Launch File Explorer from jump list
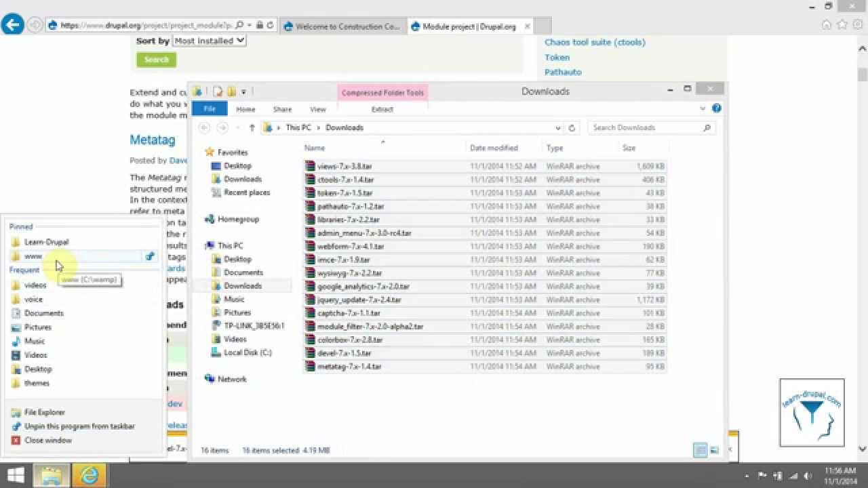Screen dimensions: 868x488 45,412
